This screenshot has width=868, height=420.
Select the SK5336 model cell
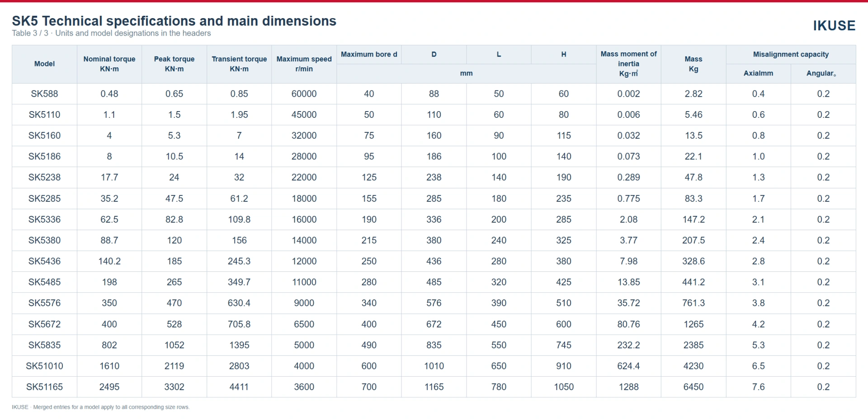(x=44, y=219)
